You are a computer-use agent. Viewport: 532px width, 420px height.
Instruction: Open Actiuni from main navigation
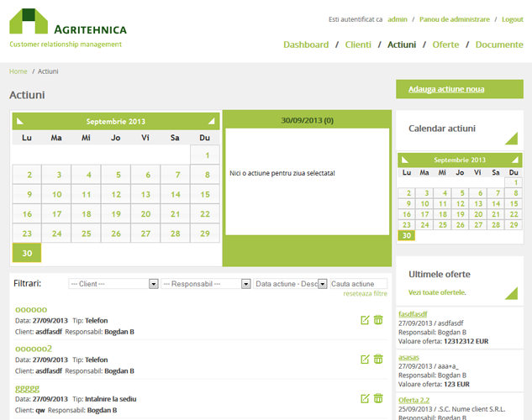click(x=402, y=45)
